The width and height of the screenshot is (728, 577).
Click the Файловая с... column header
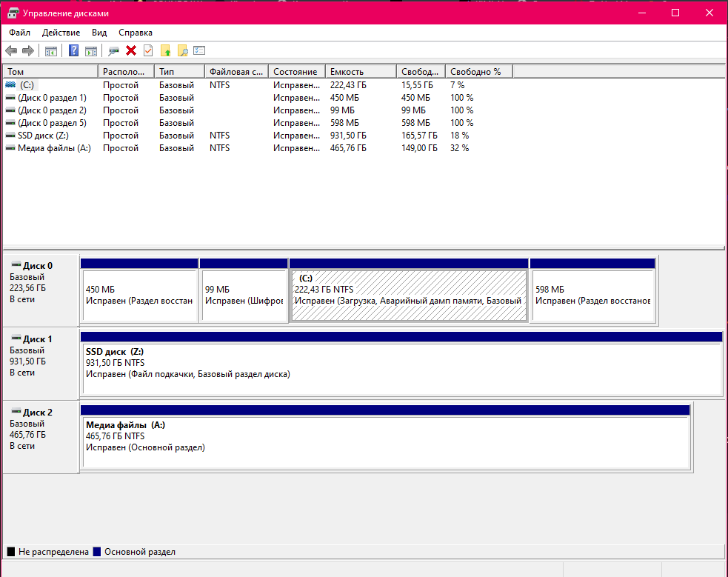pos(236,72)
